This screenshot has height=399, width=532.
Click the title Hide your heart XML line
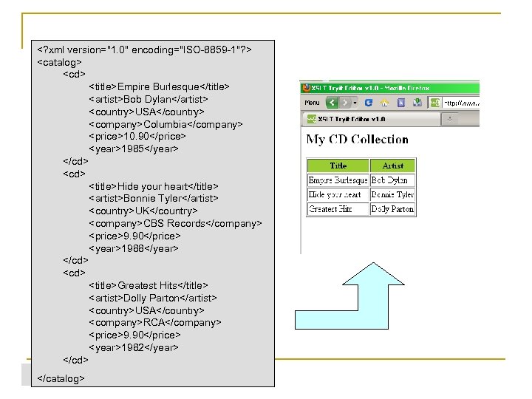[x=154, y=187]
